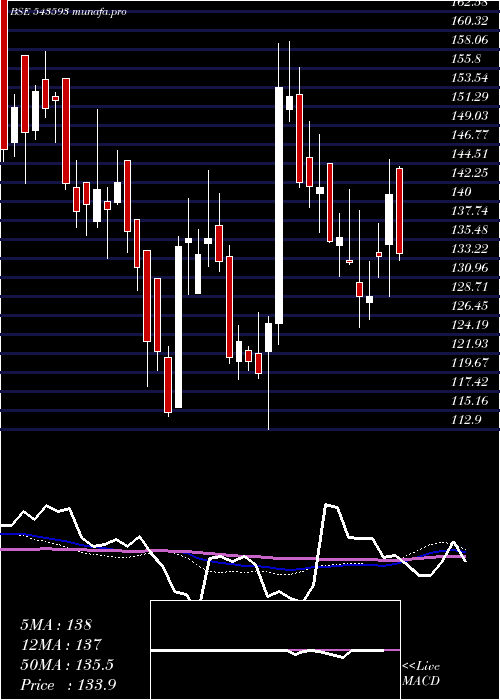Select the 'Price : 133.9' readout

point(68,685)
